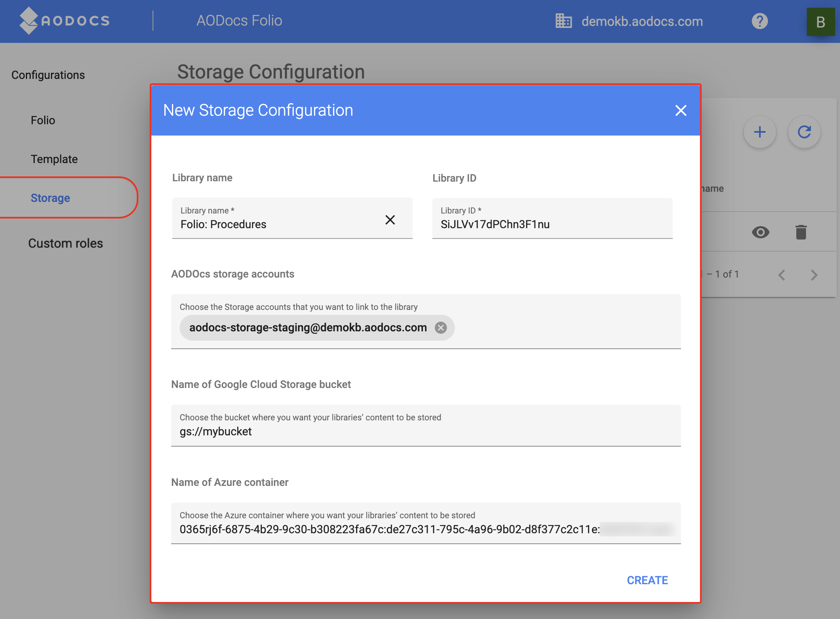The width and height of the screenshot is (840, 619).
Task: Edit the Google Cloud Storage bucket field
Action: click(x=426, y=425)
